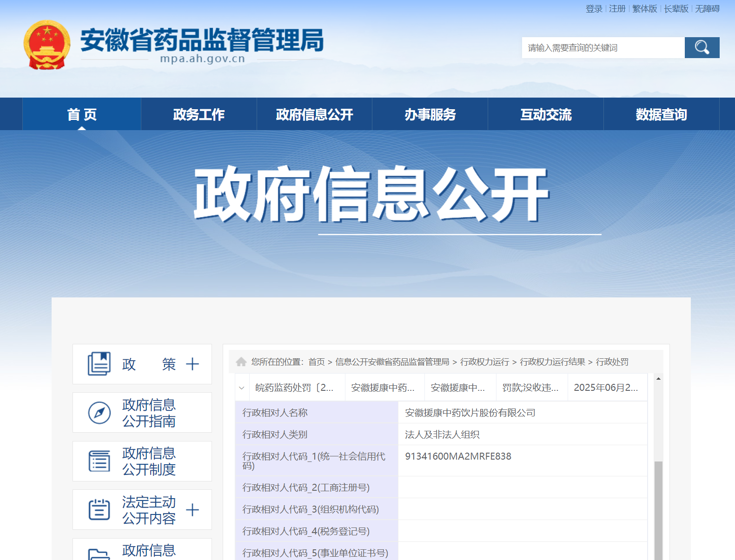Screen dimensions: 735x560
Task: Click the scrollbar up arrow
Action: click(658, 379)
